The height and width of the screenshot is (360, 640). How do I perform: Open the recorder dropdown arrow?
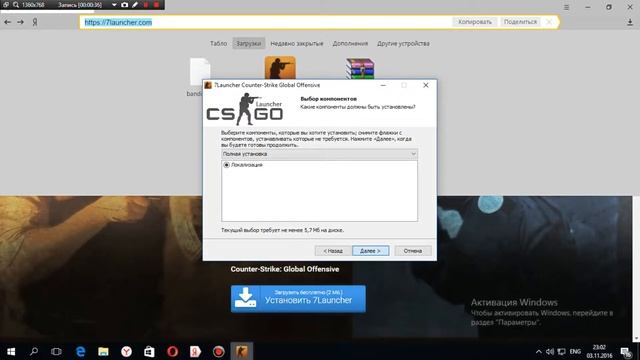pyautogui.click(x=114, y=5)
